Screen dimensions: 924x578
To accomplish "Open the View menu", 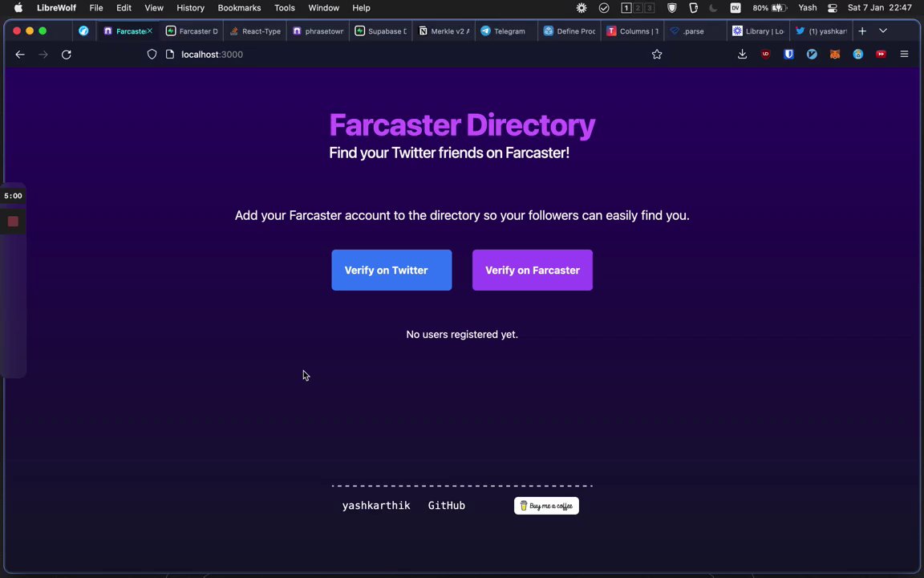I will coord(154,8).
